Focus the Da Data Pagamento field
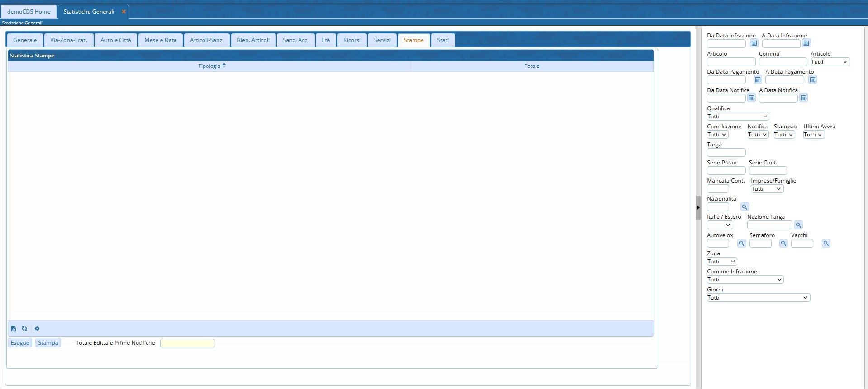The width and height of the screenshot is (868, 389). coord(726,80)
